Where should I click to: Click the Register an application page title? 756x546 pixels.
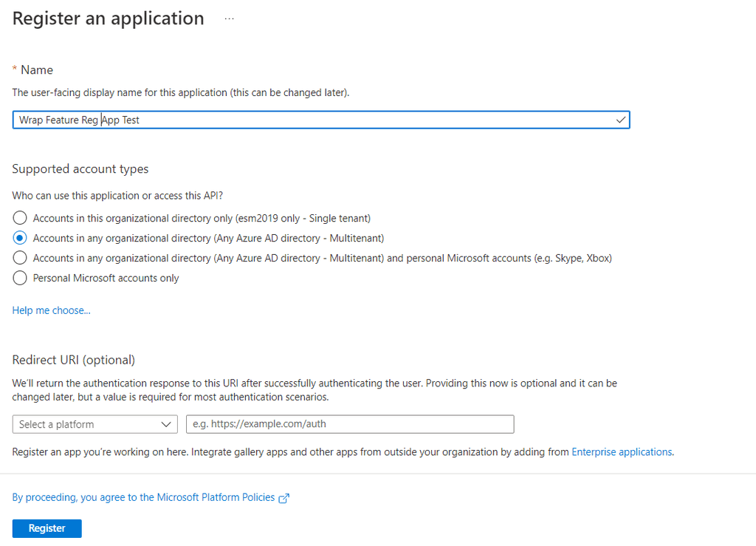tap(108, 18)
